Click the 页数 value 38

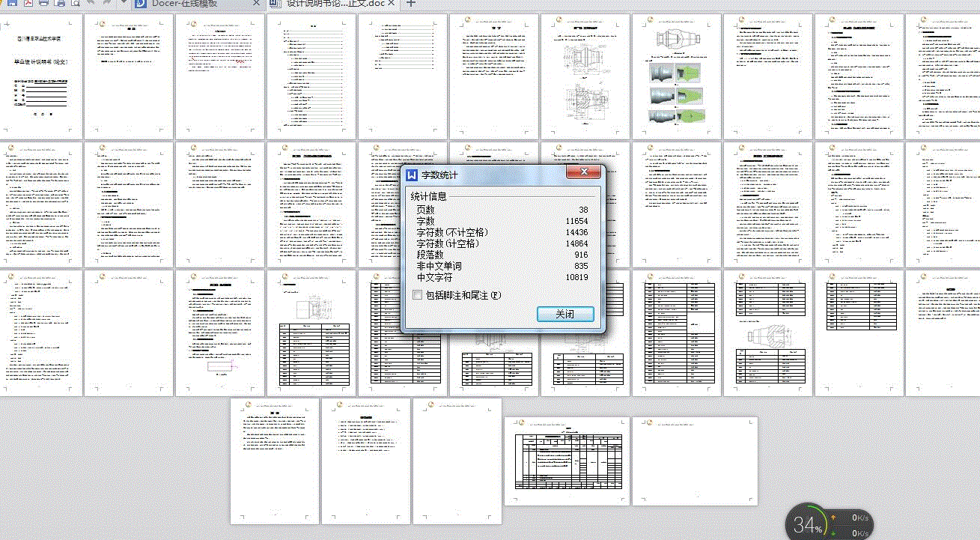click(582, 210)
